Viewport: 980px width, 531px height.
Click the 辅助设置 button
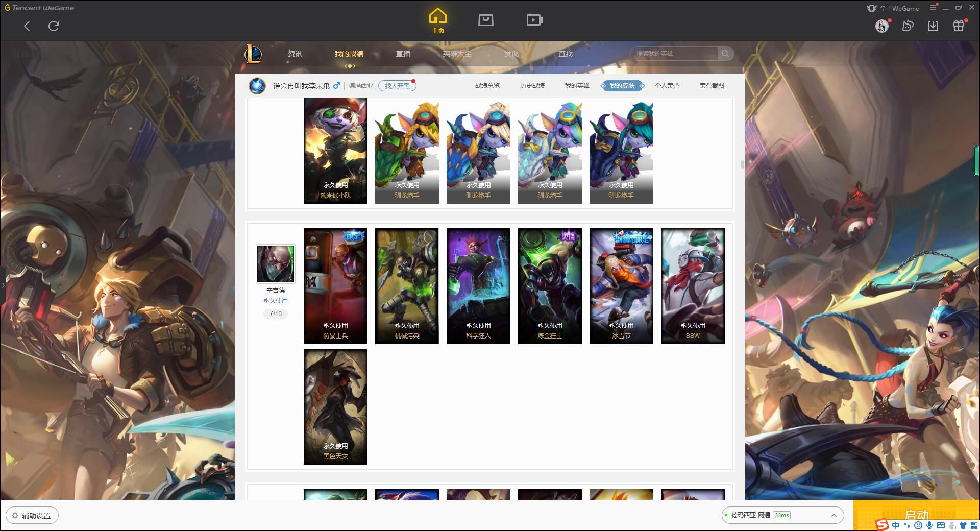[32, 515]
